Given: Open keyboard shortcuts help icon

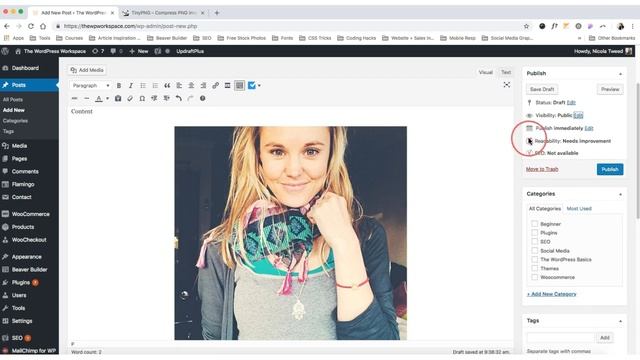Looking at the screenshot, I should click(x=202, y=98).
